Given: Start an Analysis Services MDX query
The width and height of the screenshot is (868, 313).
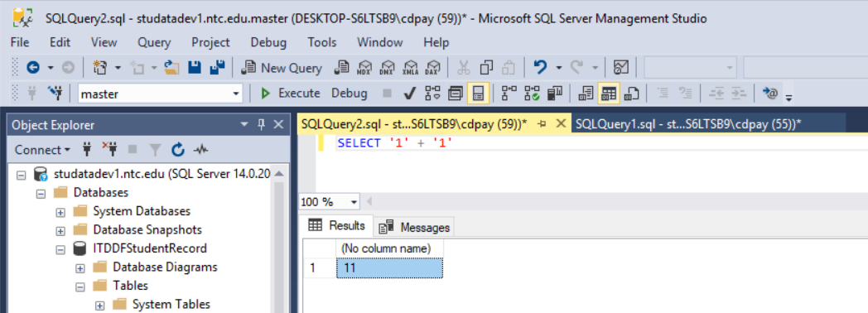Looking at the screenshot, I should (364, 68).
